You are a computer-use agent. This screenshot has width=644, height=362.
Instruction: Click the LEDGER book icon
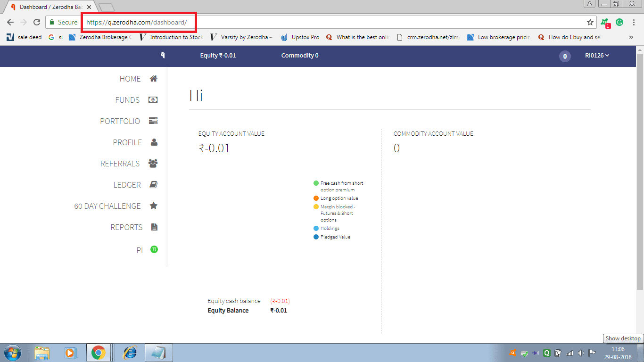coord(153,185)
